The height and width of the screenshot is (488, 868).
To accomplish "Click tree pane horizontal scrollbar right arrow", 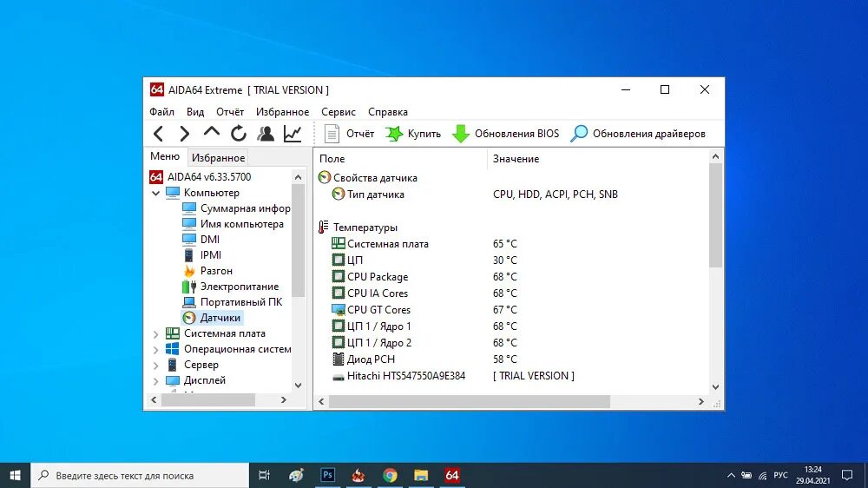I will (x=284, y=400).
